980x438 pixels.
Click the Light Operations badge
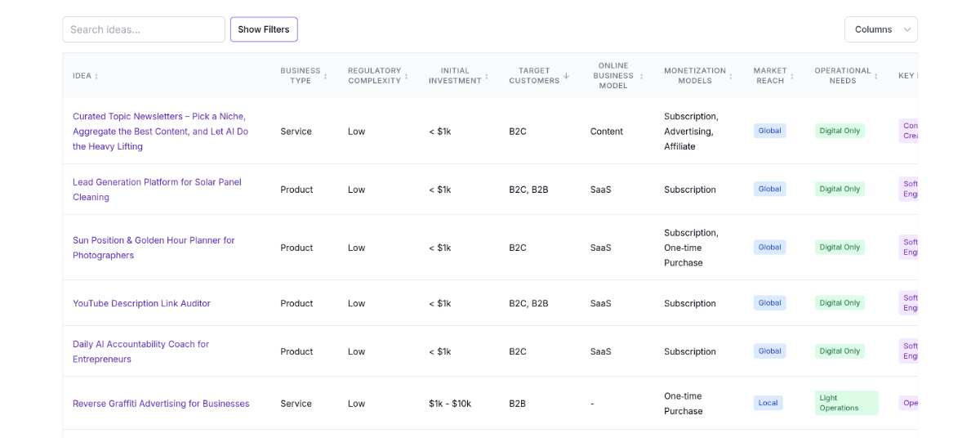tap(846, 403)
